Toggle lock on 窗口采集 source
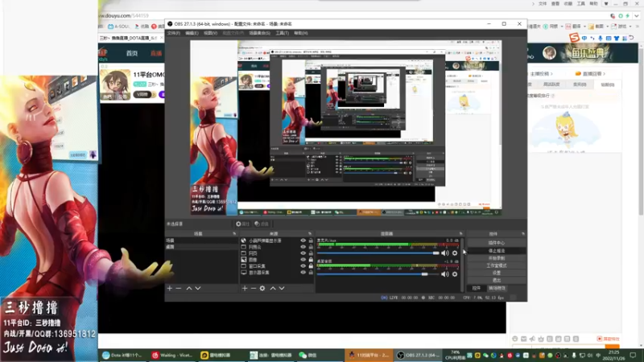 click(x=311, y=266)
